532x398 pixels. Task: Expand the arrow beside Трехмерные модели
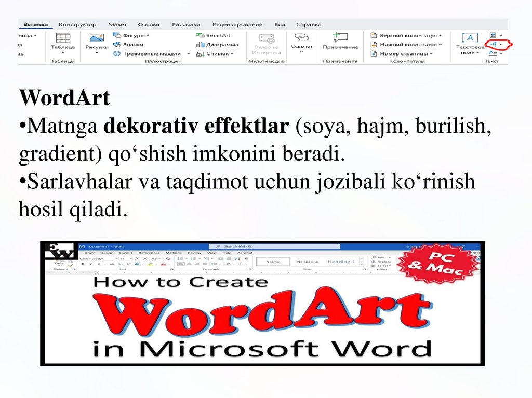tap(188, 53)
